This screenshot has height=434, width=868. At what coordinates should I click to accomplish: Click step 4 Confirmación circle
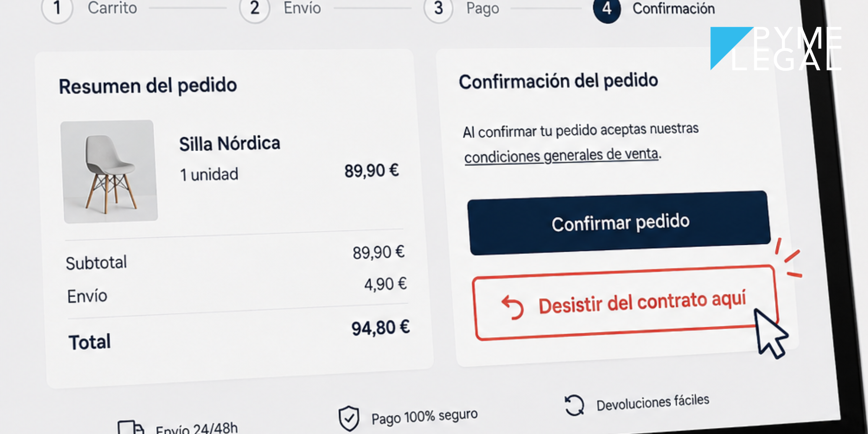click(x=607, y=8)
